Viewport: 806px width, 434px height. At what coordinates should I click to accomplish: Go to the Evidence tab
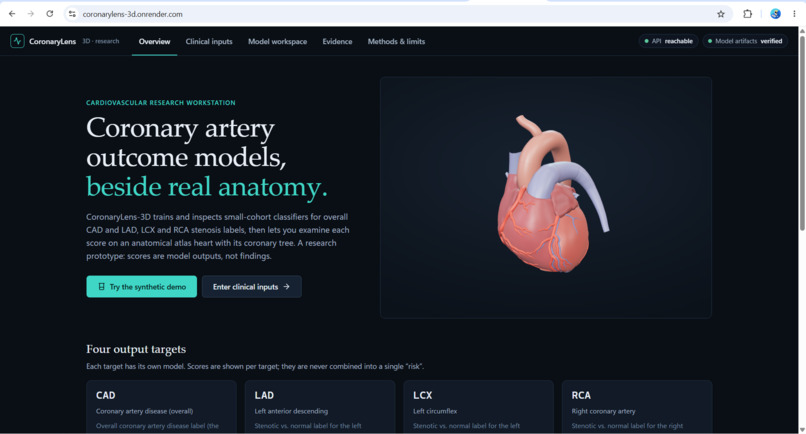point(337,41)
